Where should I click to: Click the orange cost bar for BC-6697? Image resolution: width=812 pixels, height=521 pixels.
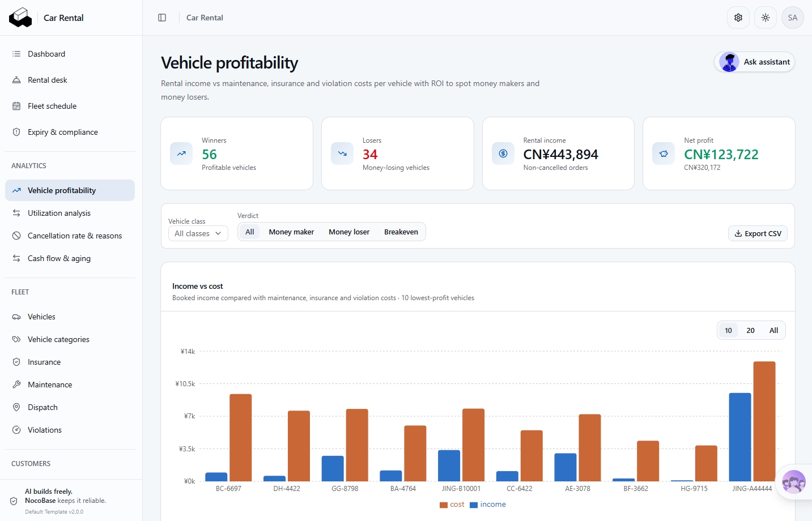(240, 438)
